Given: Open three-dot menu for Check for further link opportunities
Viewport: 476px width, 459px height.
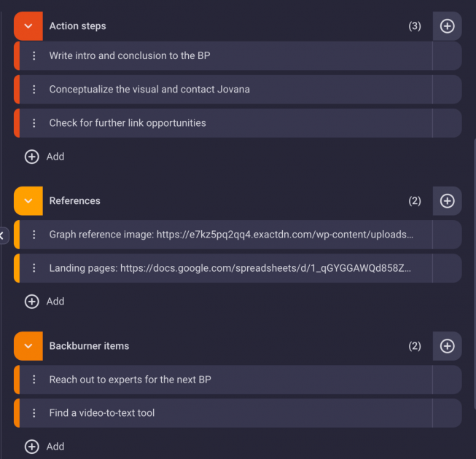Looking at the screenshot, I should click(34, 123).
